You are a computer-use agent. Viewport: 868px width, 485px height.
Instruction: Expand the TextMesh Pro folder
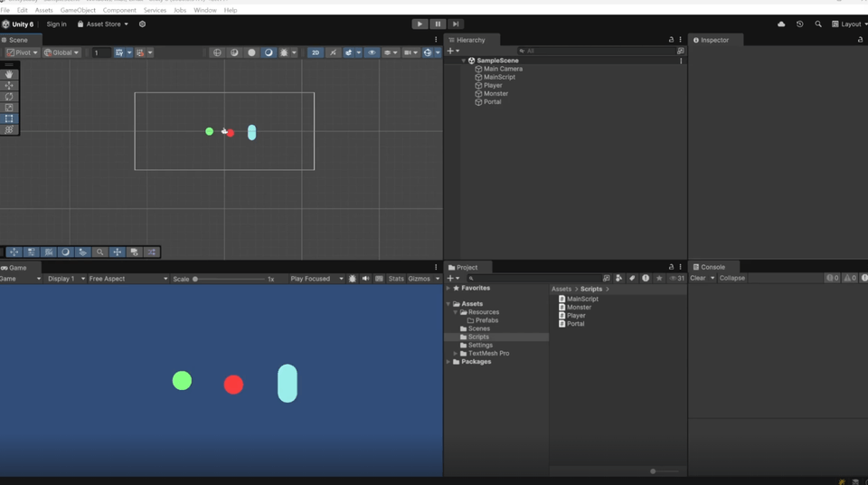point(456,353)
